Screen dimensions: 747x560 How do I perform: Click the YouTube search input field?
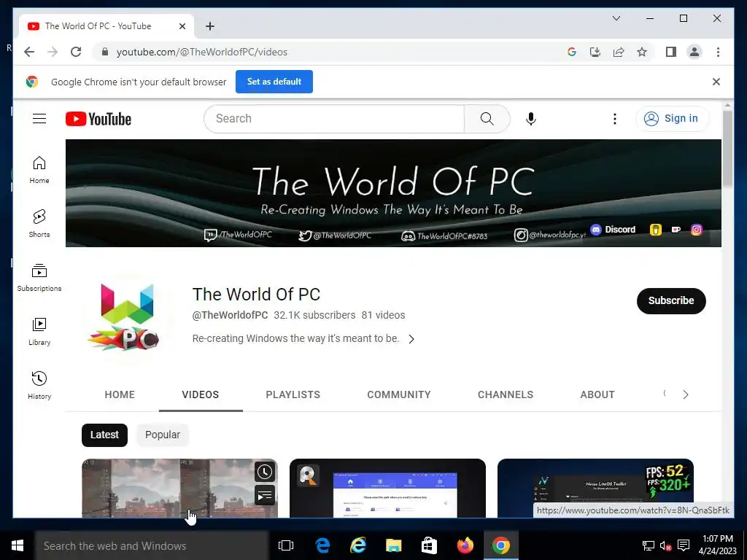(334, 119)
